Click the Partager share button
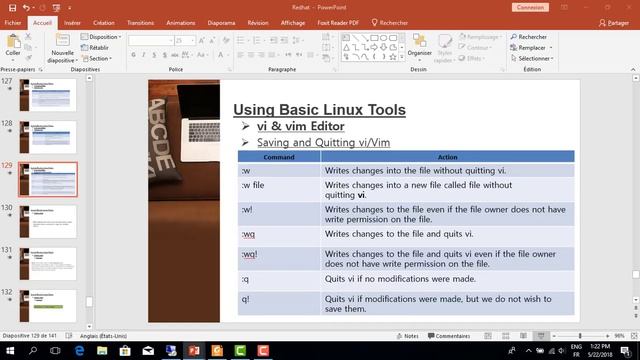640x360 pixels. 614,23
